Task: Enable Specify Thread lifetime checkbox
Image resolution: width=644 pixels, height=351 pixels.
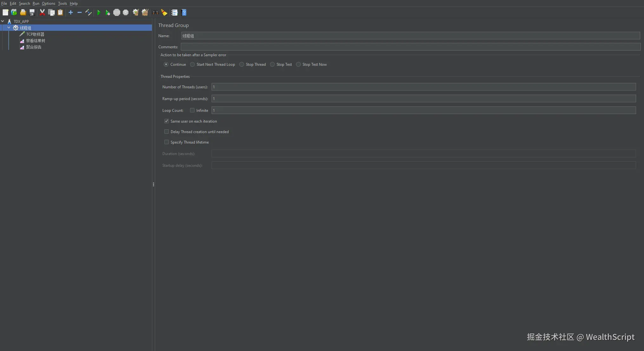Action: [167, 142]
